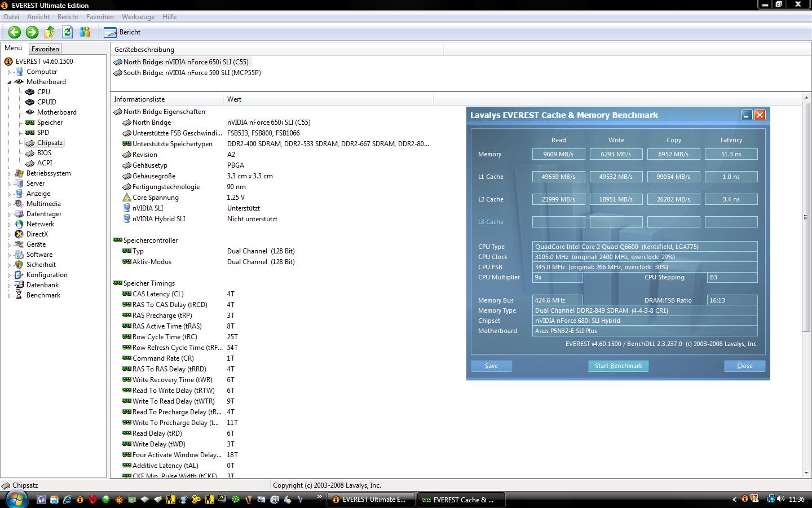Click the Windows Start orb
This screenshot has width=812, height=508.
(x=16, y=499)
